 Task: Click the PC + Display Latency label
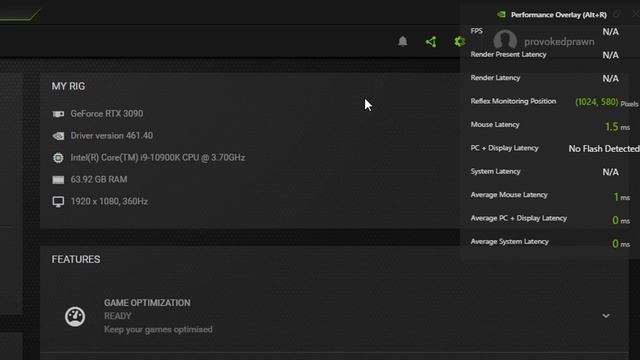click(504, 148)
